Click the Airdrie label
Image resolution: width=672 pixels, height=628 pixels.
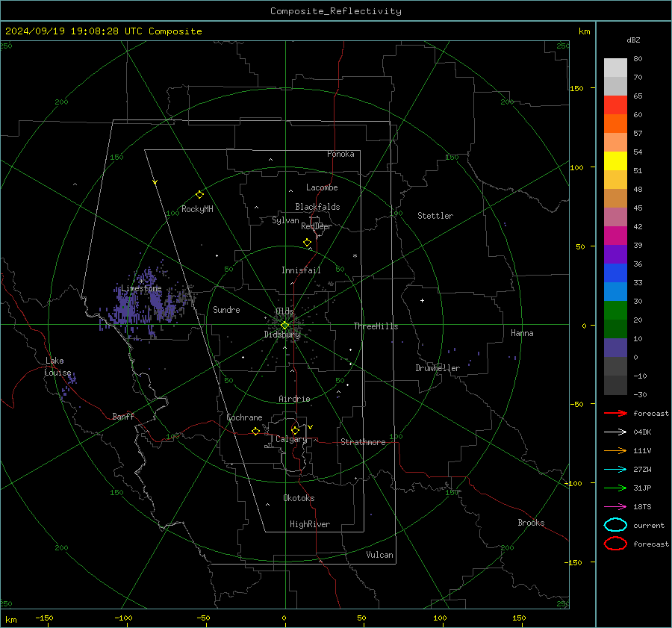(294, 399)
